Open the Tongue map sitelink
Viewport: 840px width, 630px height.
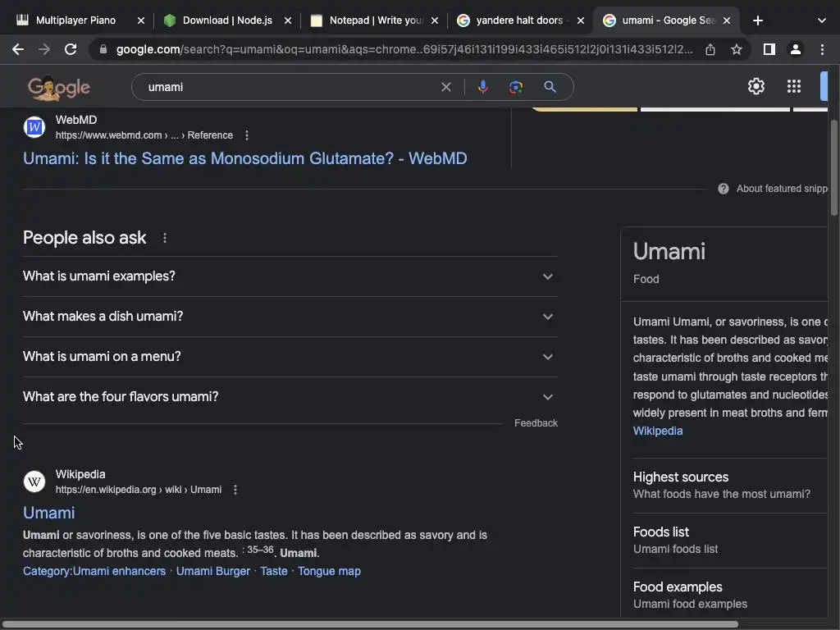pyautogui.click(x=329, y=571)
